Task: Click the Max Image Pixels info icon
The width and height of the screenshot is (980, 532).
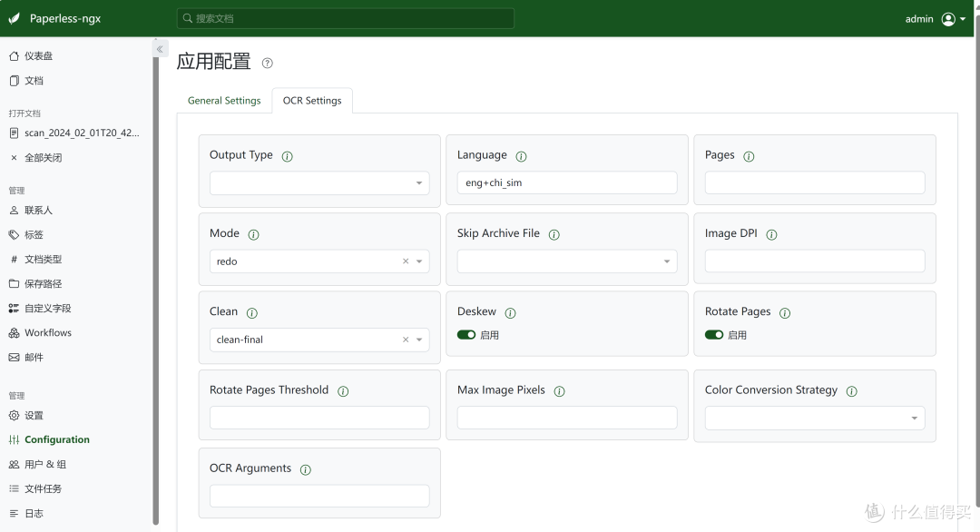Action: click(559, 390)
